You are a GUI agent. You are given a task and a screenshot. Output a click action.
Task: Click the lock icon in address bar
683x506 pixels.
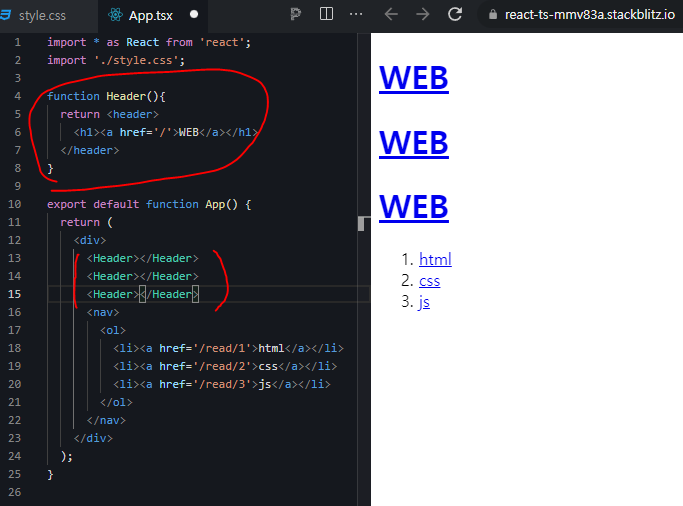(x=493, y=15)
